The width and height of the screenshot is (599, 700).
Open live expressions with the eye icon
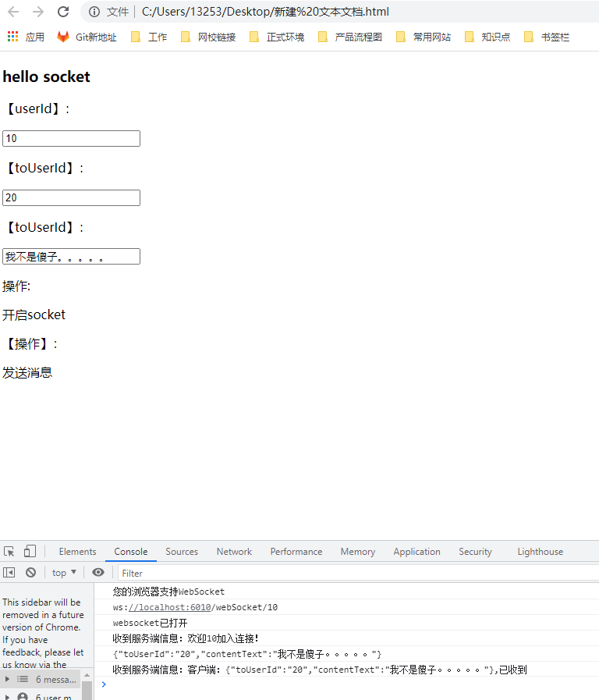coord(98,572)
